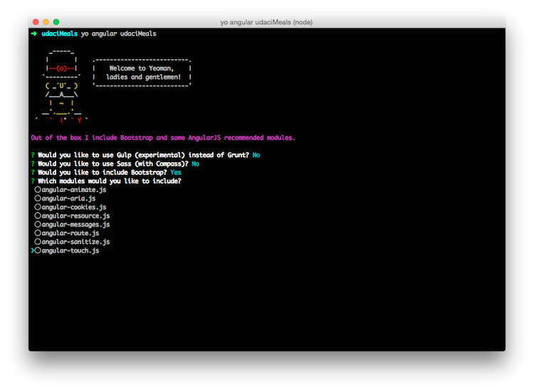Select the angular-aria.js module circle
Viewport: 534px width, 392px height.
(x=38, y=198)
